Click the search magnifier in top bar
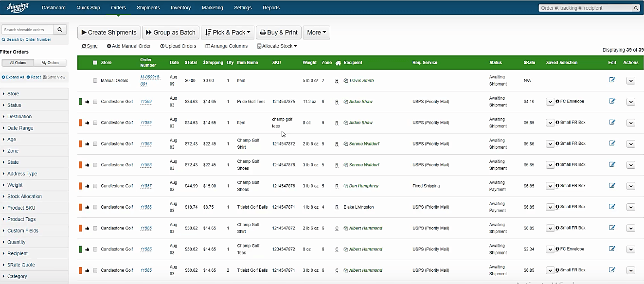644x284 pixels. tap(636, 8)
